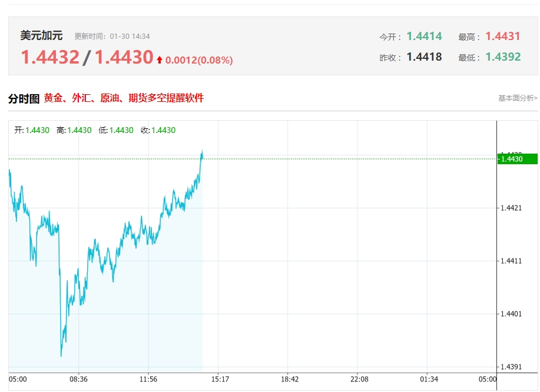
Task: Click the update time 01-30 14:34
Action: [x=130, y=36]
